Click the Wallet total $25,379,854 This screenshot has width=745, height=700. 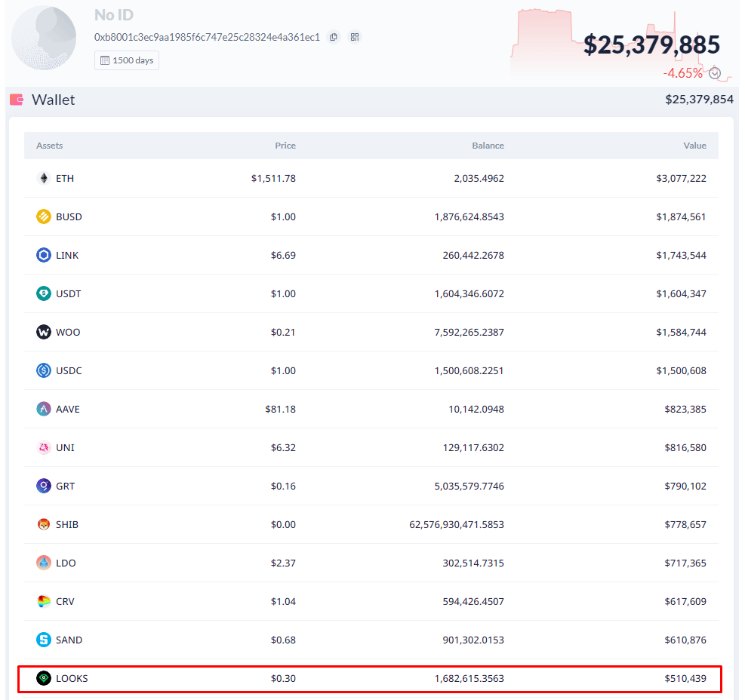[x=699, y=100]
